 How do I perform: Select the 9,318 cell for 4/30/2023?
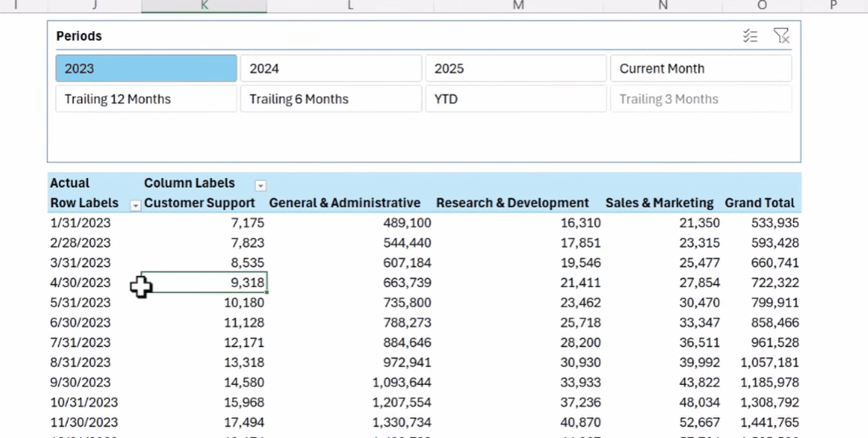204,283
